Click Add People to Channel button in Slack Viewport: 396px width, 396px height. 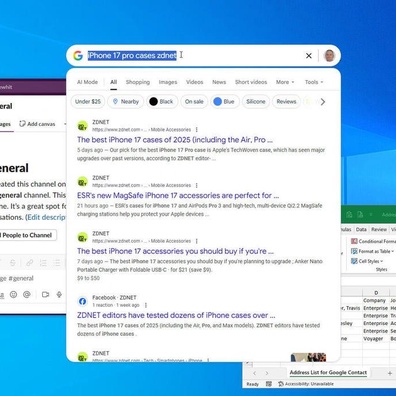tap(27, 235)
